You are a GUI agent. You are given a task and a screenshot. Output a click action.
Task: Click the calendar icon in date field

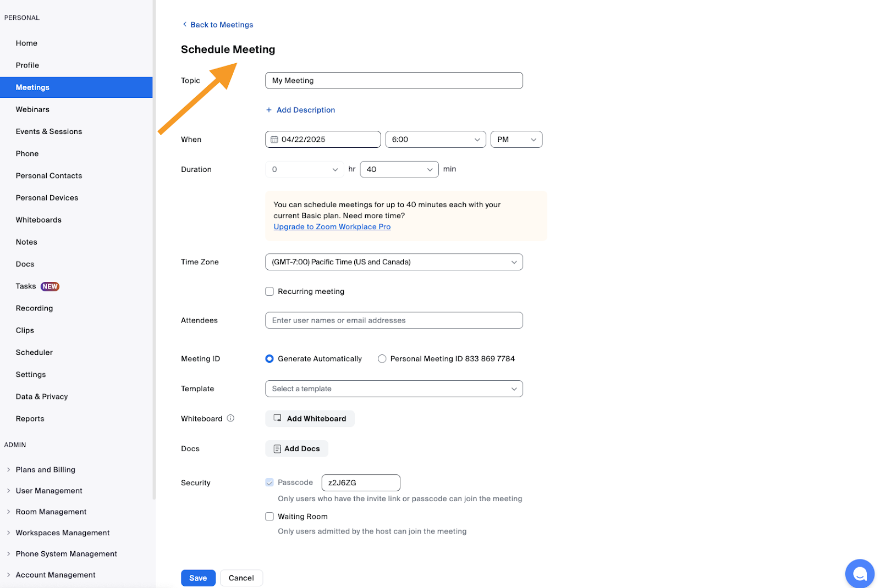pos(274,140)
